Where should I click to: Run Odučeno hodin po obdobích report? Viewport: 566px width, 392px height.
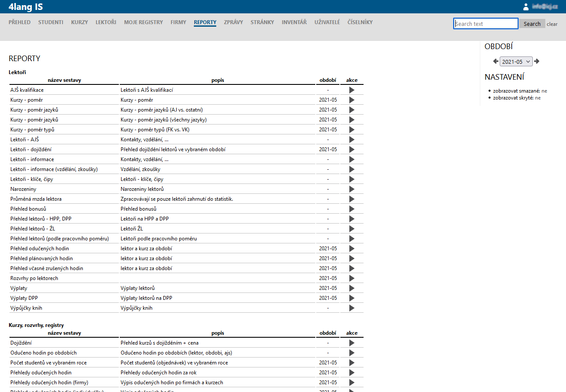point(351,353)
